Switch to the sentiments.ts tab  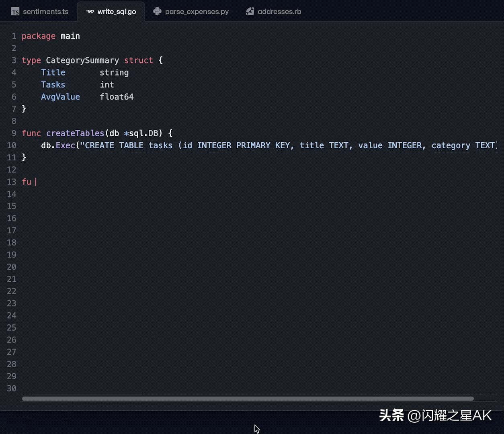click(45, 12)
